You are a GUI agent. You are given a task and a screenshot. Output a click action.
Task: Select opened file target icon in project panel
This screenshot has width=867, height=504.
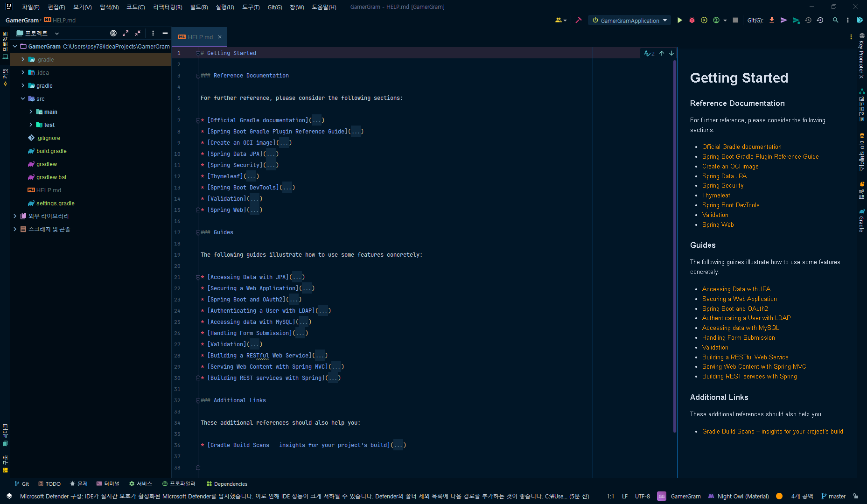pyautogui.click(x=113, y=33)
